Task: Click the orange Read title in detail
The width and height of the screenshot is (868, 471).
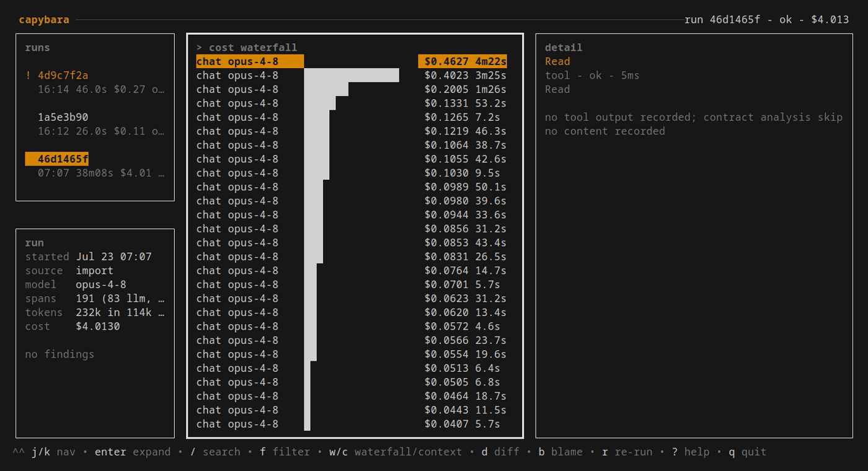Action: [x=557, y=61]
